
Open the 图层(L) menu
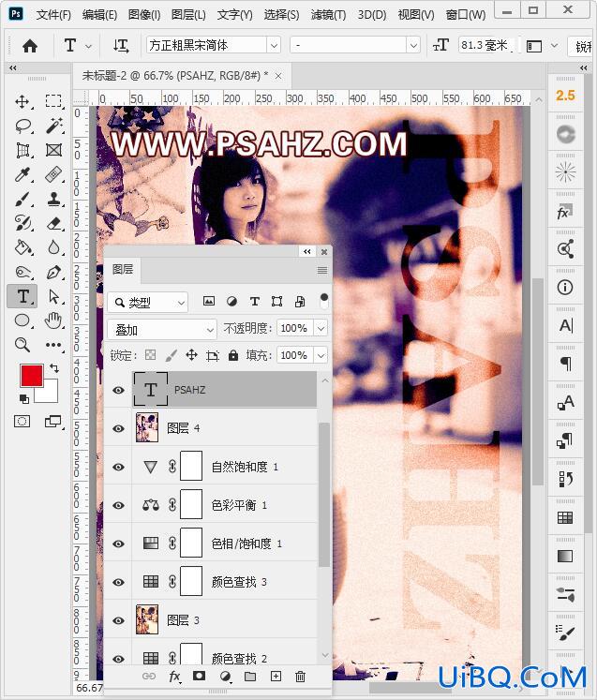188,15
